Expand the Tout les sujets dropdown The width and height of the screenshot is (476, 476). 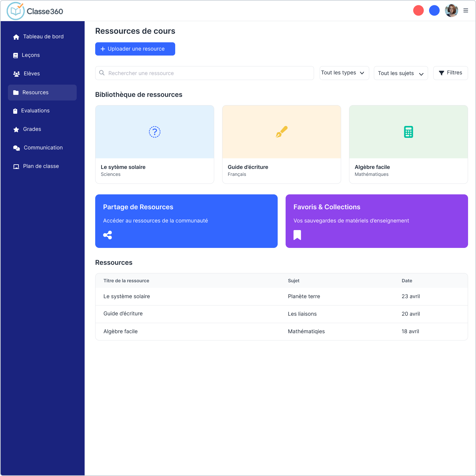pos(401,73)
